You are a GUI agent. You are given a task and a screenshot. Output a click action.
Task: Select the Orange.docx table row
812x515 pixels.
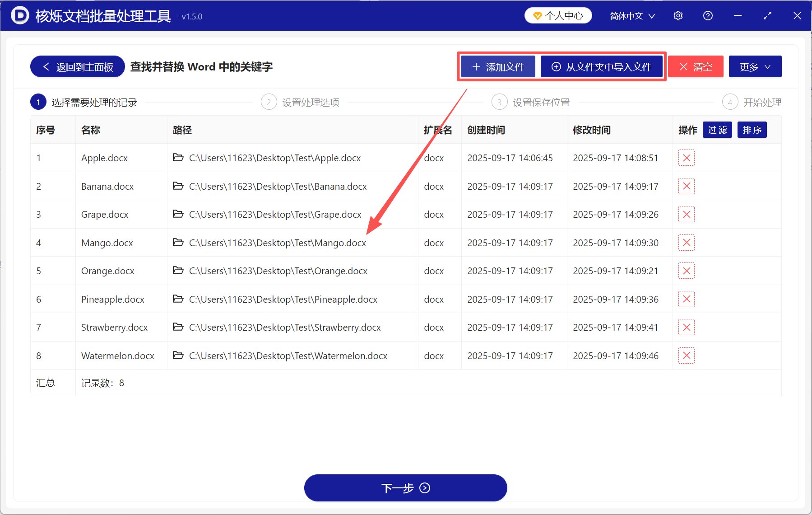pyautogui.click(x=316, y=271)
